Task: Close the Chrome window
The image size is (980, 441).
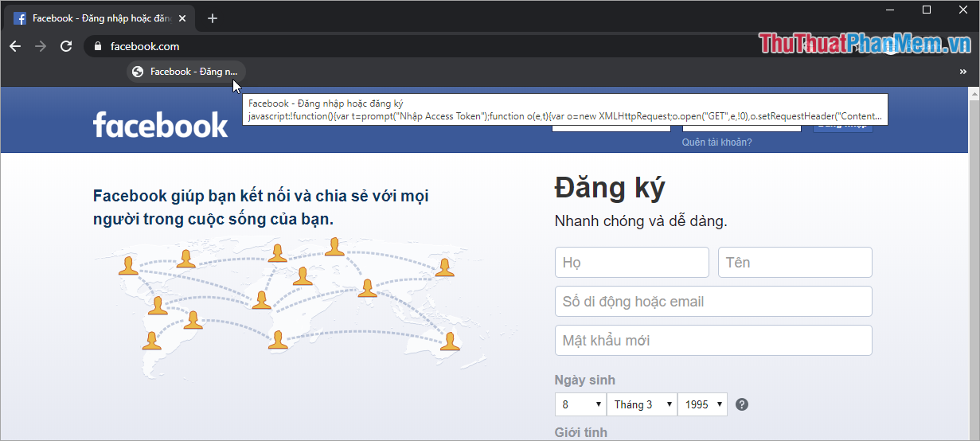Action: (x=962, y=10)
